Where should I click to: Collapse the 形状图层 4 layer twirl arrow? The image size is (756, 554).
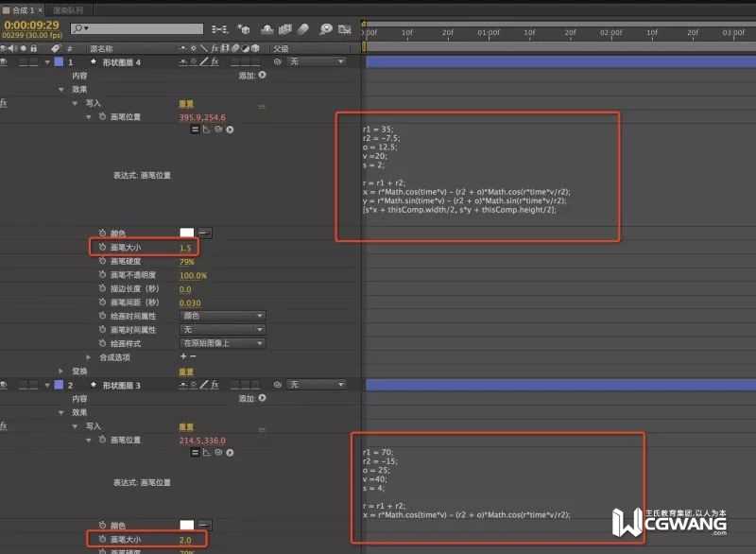point(47,62)
